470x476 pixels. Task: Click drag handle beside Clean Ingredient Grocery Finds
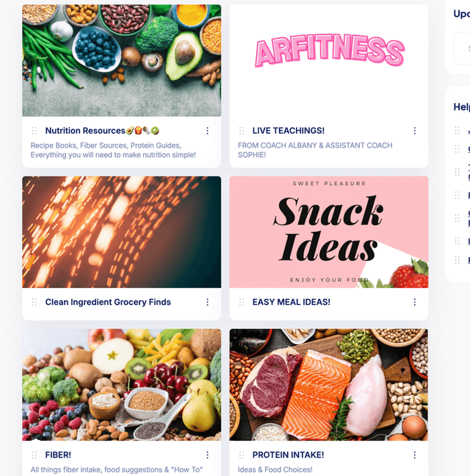pos(35,302)
